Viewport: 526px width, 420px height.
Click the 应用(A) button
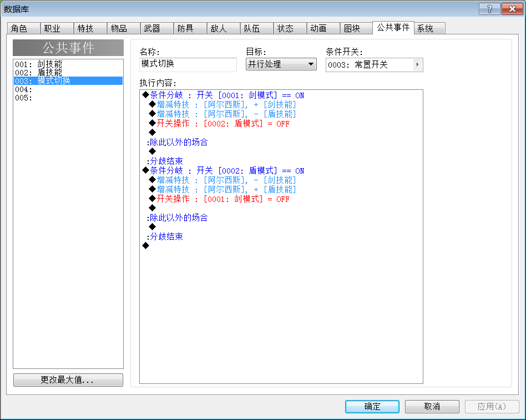point(492,407)
